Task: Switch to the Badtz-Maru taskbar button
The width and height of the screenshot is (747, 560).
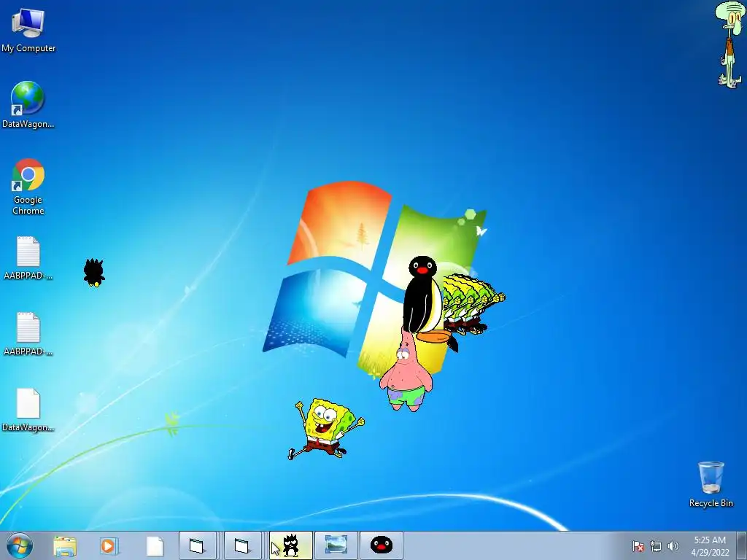Action: (x=290, y=545)
